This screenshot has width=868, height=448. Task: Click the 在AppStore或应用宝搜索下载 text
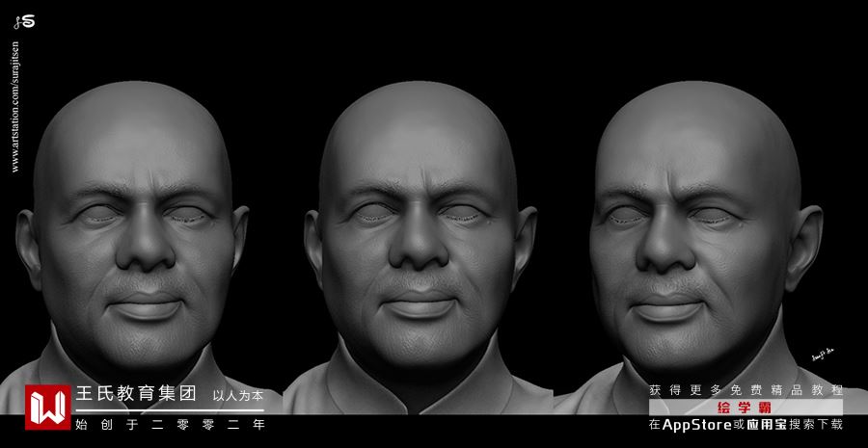(x=746, y=425)
